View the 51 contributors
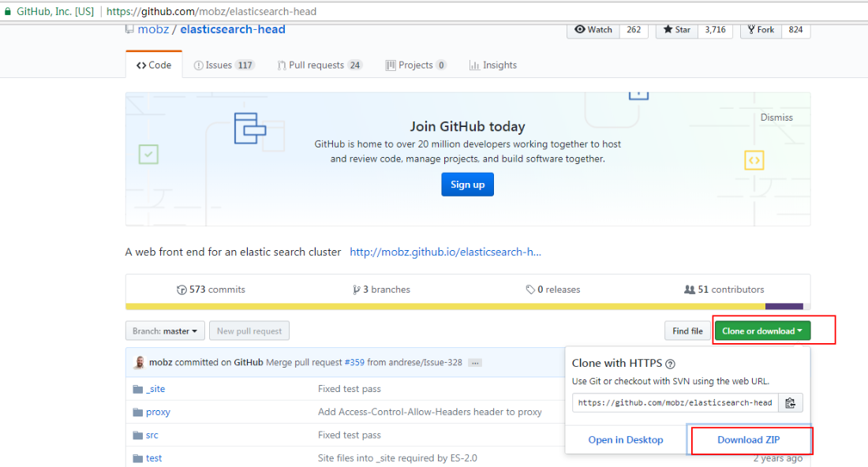The height and width of the screenshot is (467, 868). (724, 290)
